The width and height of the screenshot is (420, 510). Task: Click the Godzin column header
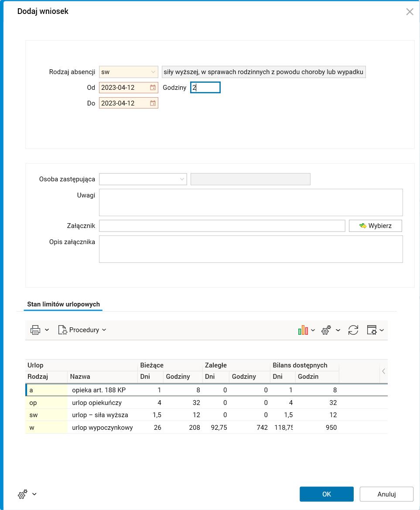pyautogui.click(x=317, y=377)
